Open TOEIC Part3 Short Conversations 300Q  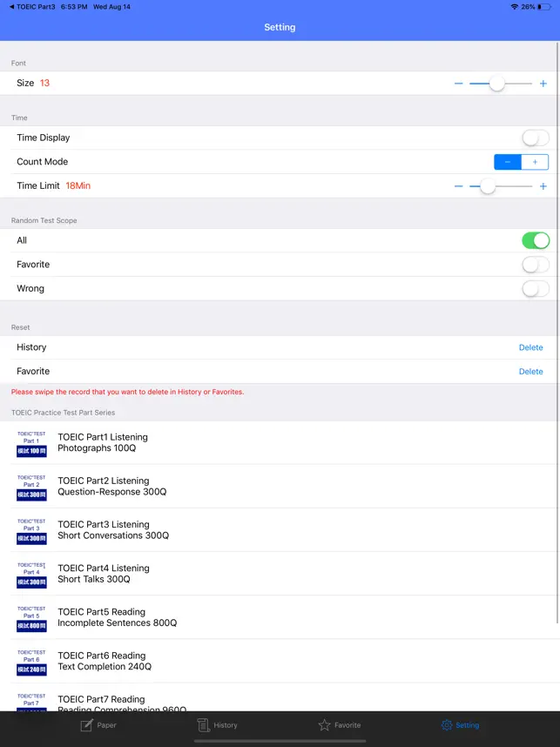(x=280, y=530)
